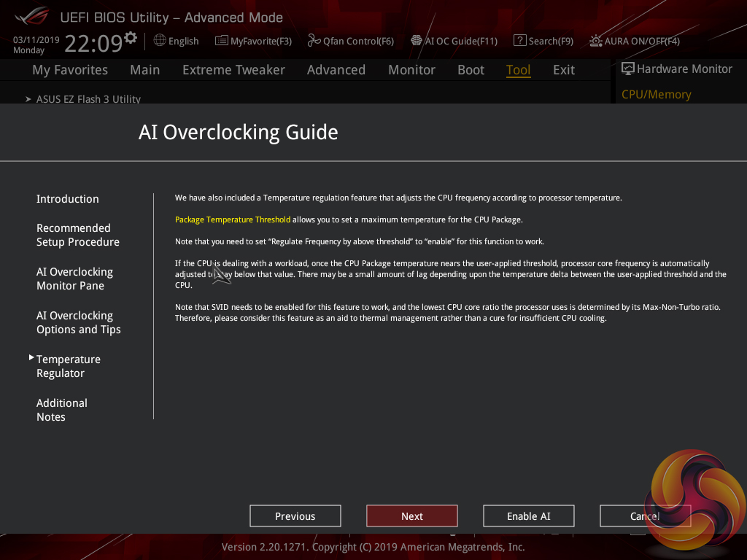The image size is (747, 560).
Task: Click Package Temperature Threshold yellow text
Action: click(233, 219)
